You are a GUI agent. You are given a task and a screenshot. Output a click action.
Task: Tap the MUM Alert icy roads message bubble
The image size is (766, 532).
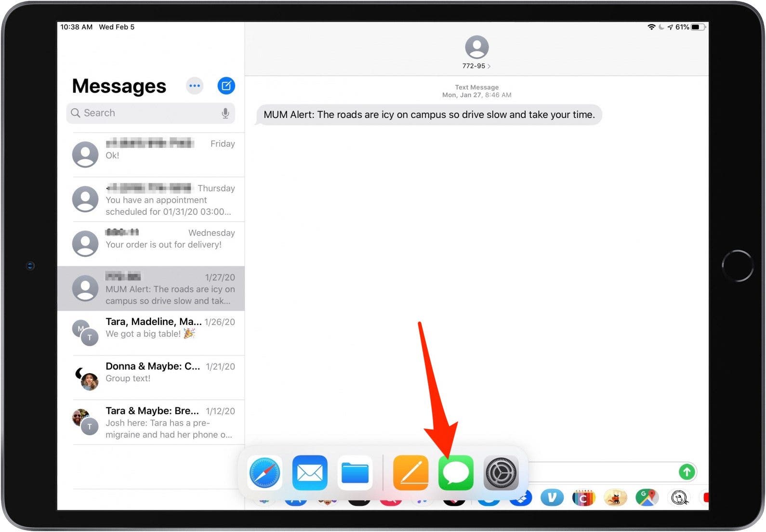[x=429, y=115]
